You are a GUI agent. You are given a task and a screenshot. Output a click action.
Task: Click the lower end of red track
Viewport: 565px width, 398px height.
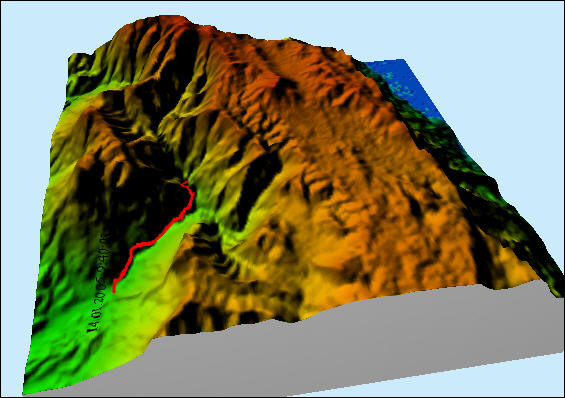[x=114, y=290]
